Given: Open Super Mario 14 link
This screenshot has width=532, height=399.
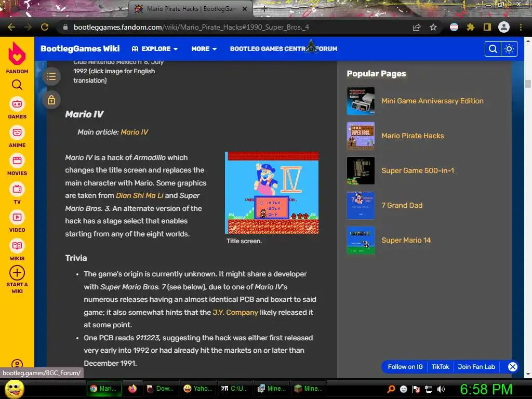Looking at the screenshot, I should click(406, 240).
